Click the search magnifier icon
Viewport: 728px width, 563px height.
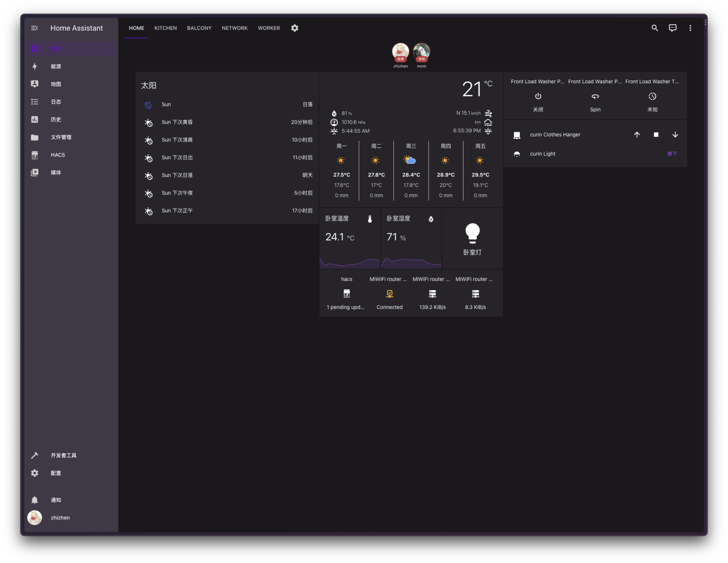click(655, 28)
